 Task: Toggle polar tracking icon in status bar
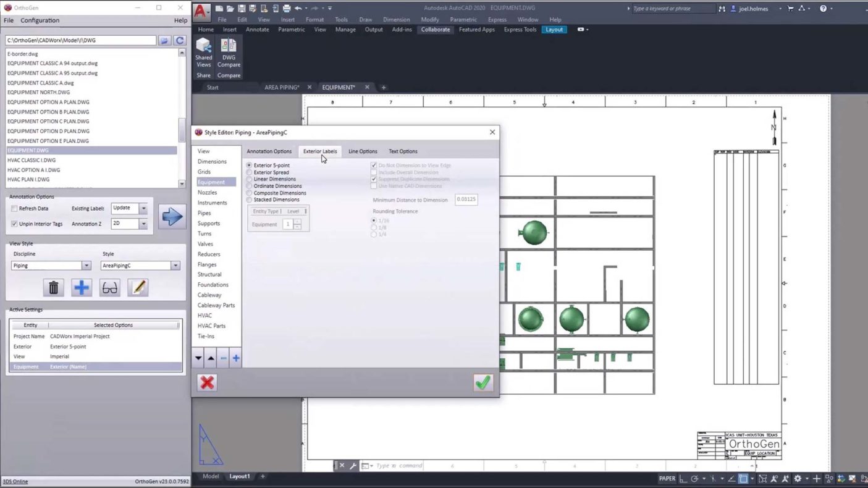point(695,479)
